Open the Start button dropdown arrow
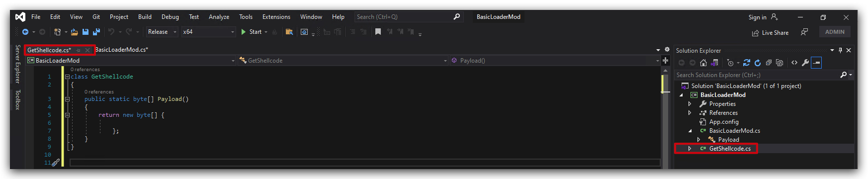The image size is (868, 179). [x=266, y=32]
